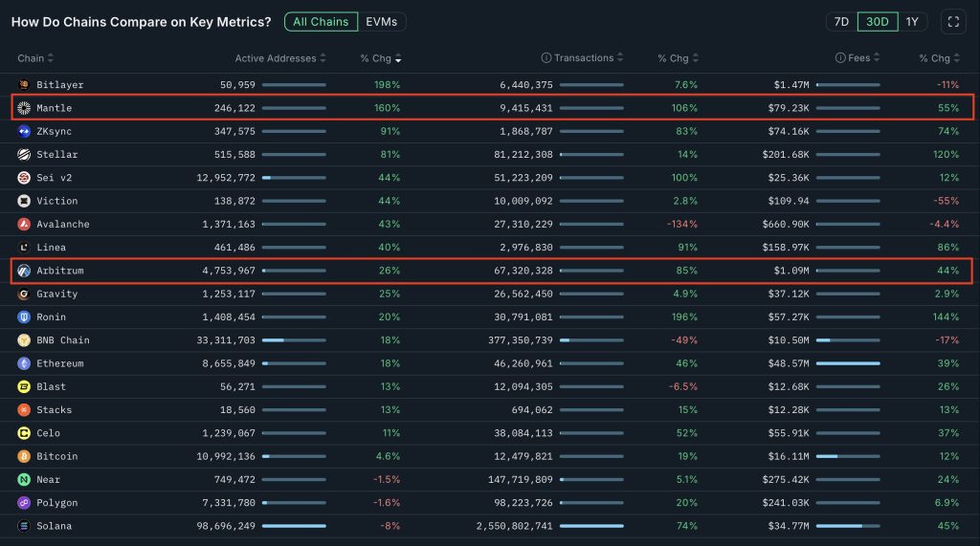Switch to the All Chains filter
Viewport: 980px width, 546px height.
click(x=321, y=21)
